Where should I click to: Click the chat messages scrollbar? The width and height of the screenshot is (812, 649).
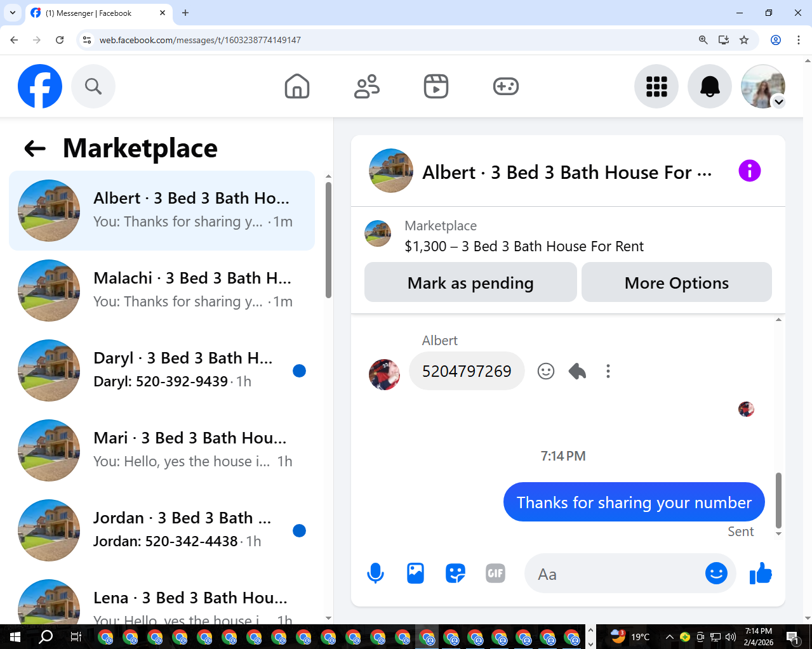pyautogui.click(x=778, y=500)
